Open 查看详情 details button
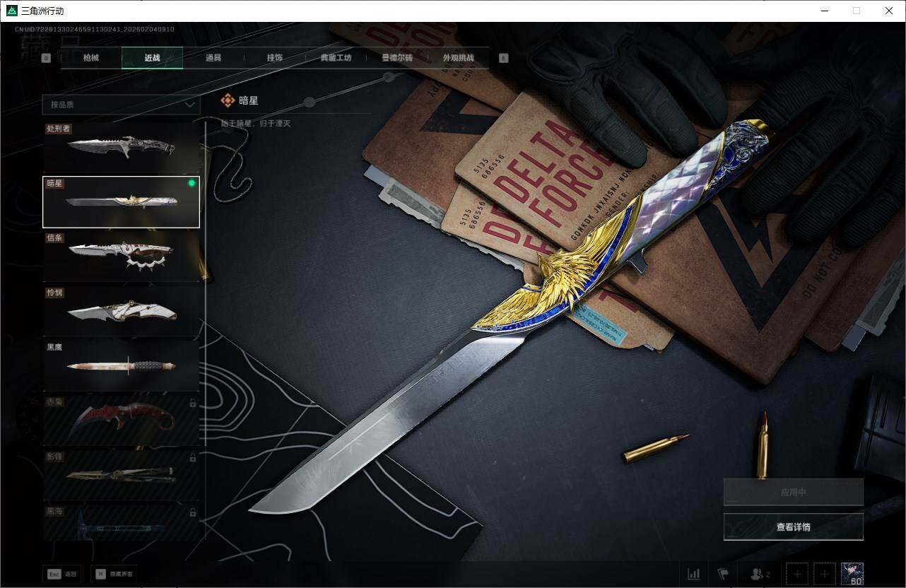 [x=794, y=527]
